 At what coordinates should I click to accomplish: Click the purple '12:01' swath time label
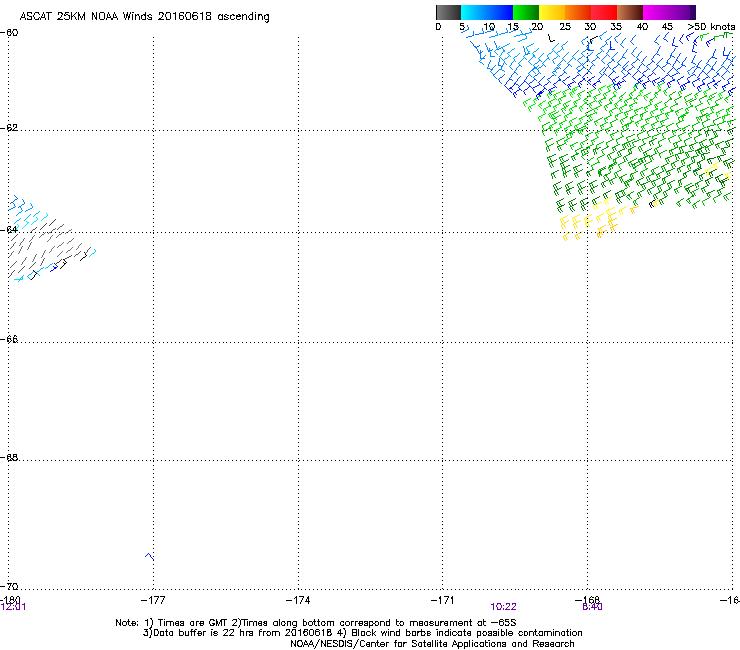13,607
